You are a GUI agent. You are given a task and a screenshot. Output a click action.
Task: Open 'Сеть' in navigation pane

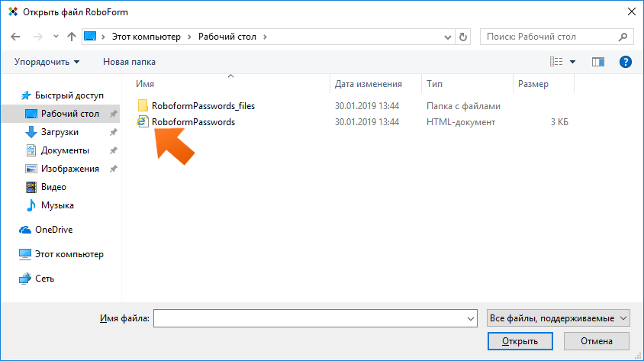pos(44,279)
